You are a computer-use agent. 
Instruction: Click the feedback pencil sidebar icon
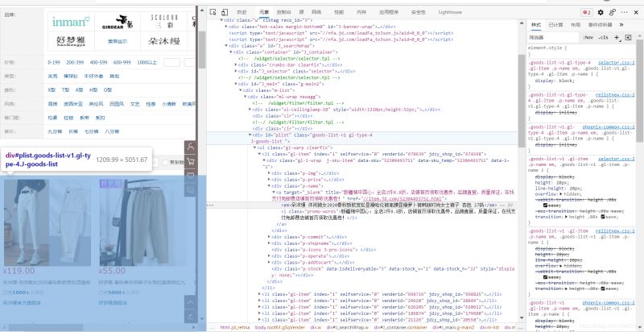click(191, 317)
